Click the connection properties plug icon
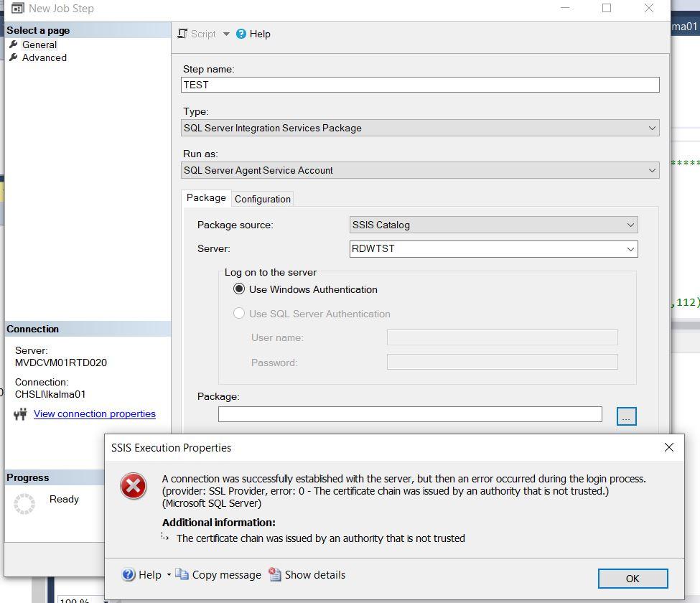Image resolution: width=700 pixels, height=603 pixels. click(x=21, y=414)
